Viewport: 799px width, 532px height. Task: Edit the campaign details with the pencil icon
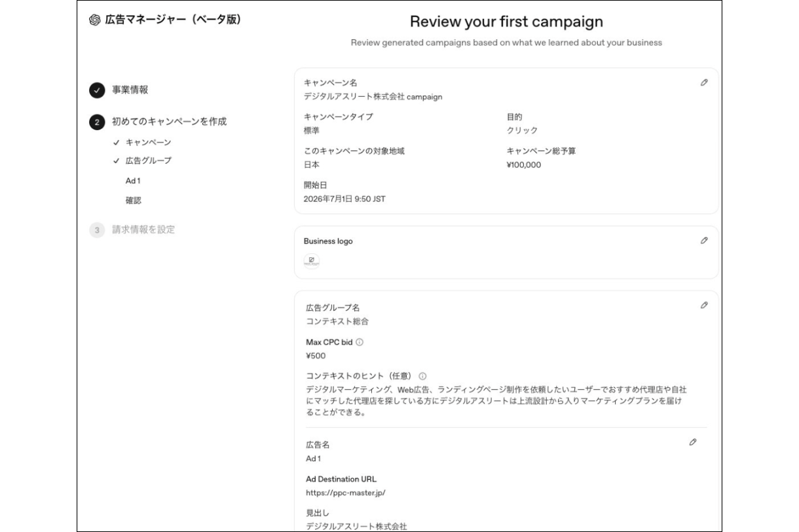[704, 82]
